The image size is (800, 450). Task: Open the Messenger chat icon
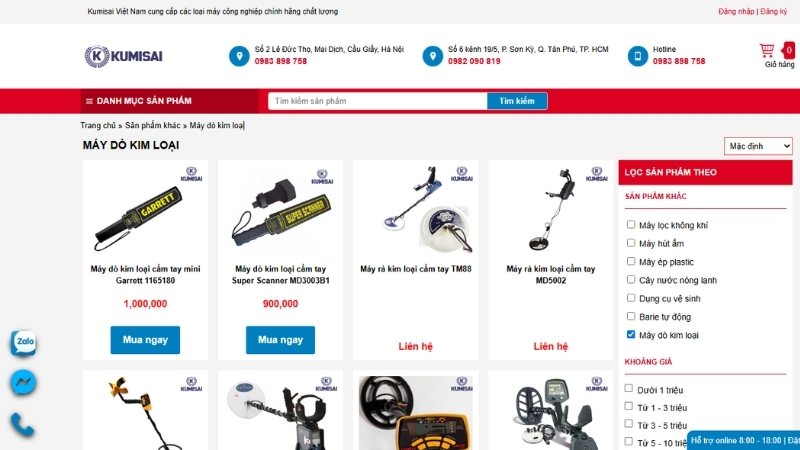point(23,382)
